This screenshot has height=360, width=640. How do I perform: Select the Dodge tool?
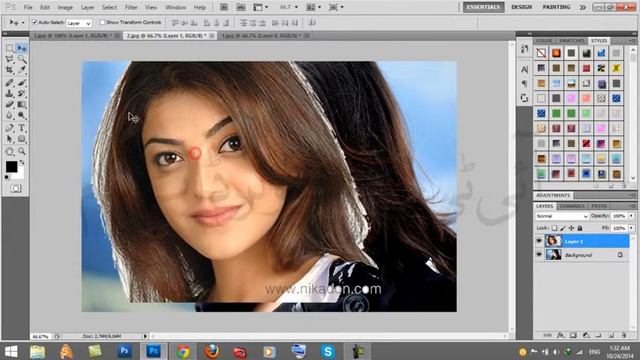pos(22,116)
